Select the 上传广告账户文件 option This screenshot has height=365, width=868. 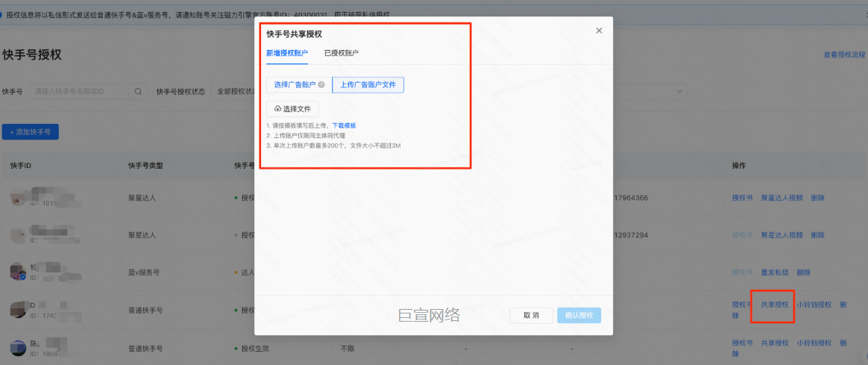click(368, 85)
